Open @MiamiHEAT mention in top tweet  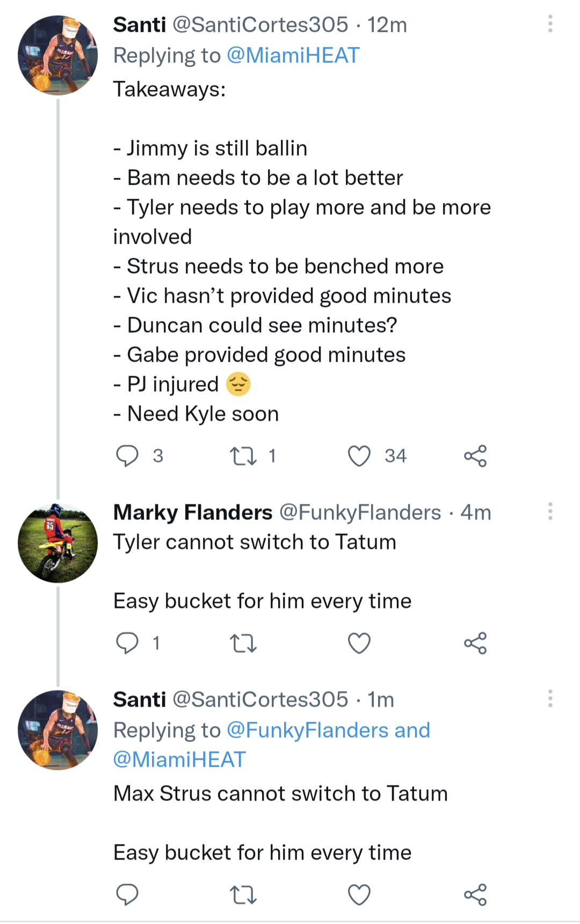pyautogui.click(x=293, y=56)
